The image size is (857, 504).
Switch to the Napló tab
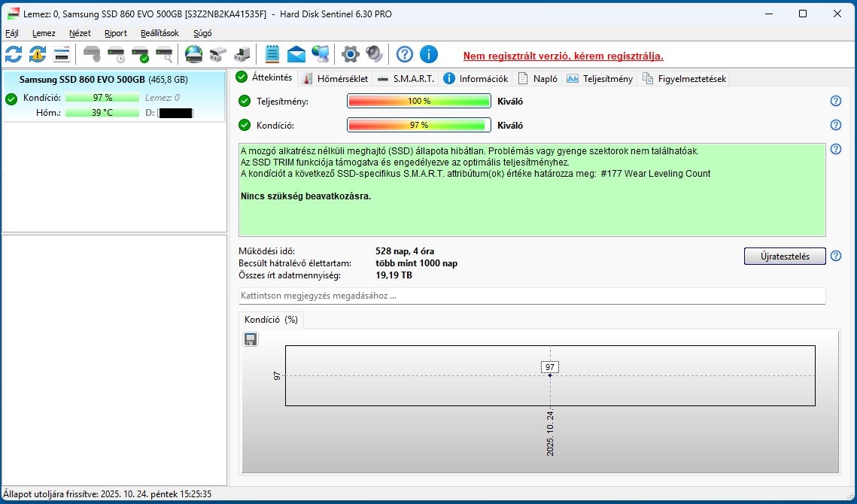tap(538, 79)
